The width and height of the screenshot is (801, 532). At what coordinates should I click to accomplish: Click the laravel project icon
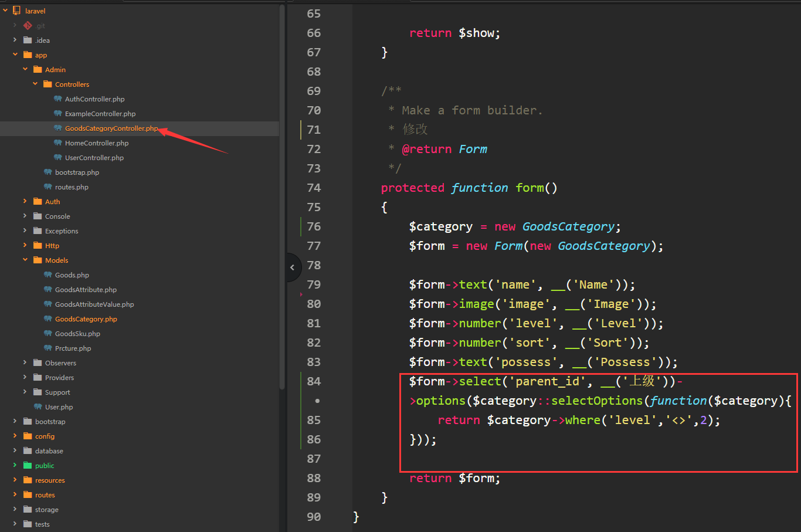pyautogui.click(x=17, y=11)
